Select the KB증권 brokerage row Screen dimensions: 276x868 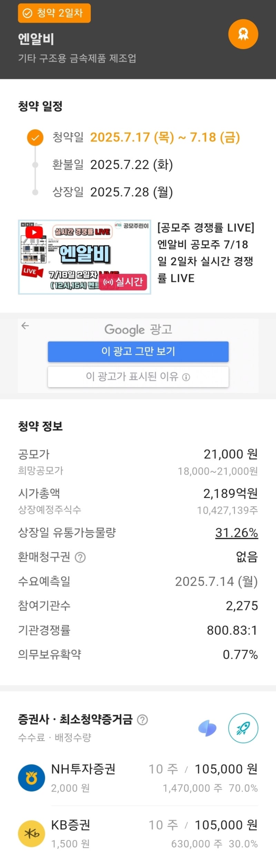pos(138,834)
